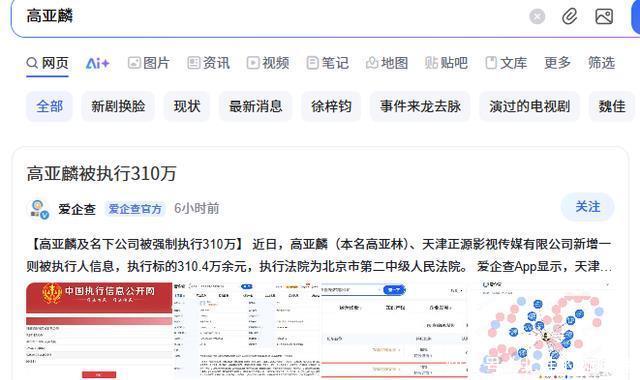Expand the 更多 menu
The width and height of the screenshot is (640, 380).
557,63
